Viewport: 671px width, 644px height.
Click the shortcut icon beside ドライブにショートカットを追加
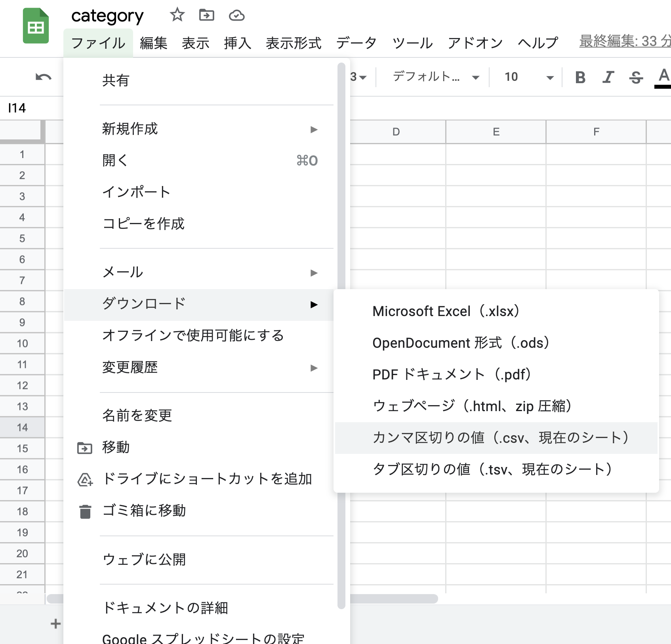click(84, 479)
